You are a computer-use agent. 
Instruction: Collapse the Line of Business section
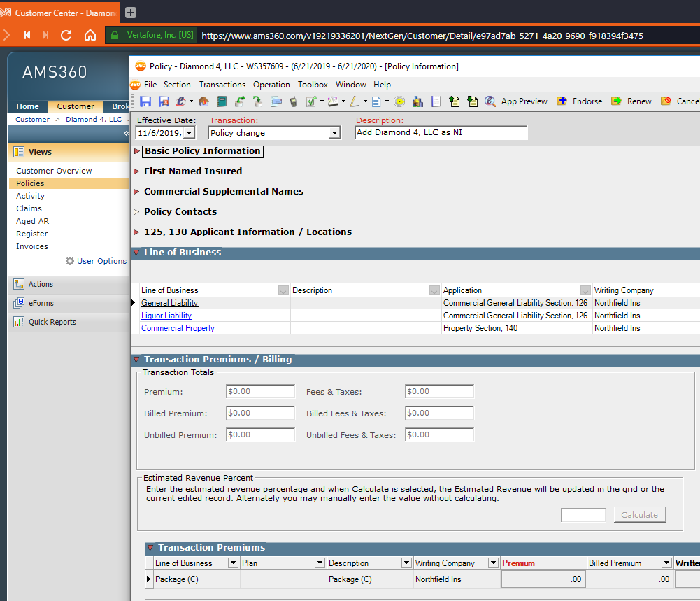(136, 253)
